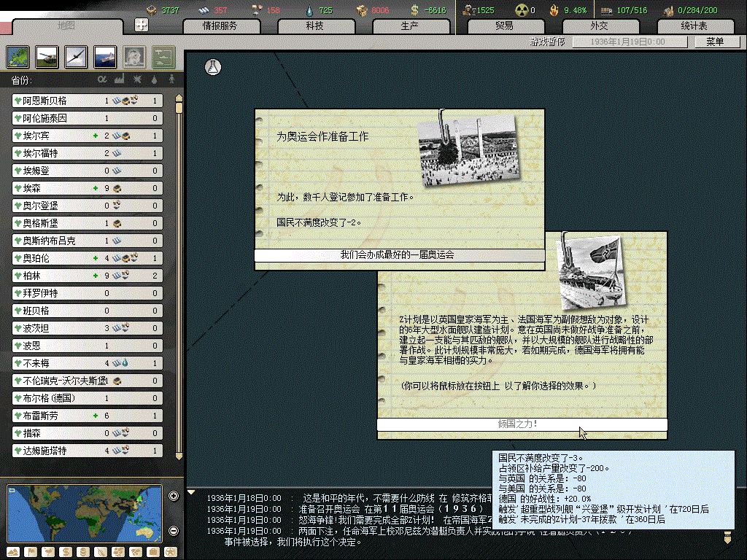Select the naval units ship icon
This screenshot has height=560, width=747.
105,55
